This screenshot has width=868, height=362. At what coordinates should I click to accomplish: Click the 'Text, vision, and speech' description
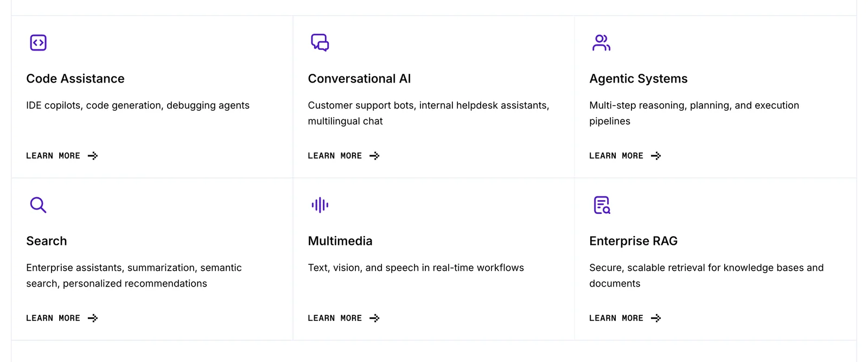(x=416, y=268)
